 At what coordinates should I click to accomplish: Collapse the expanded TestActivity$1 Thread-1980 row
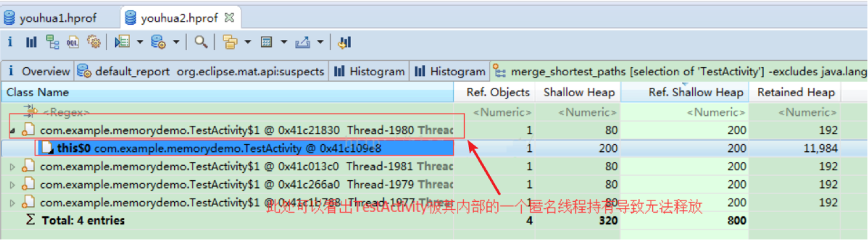[12, 131]
